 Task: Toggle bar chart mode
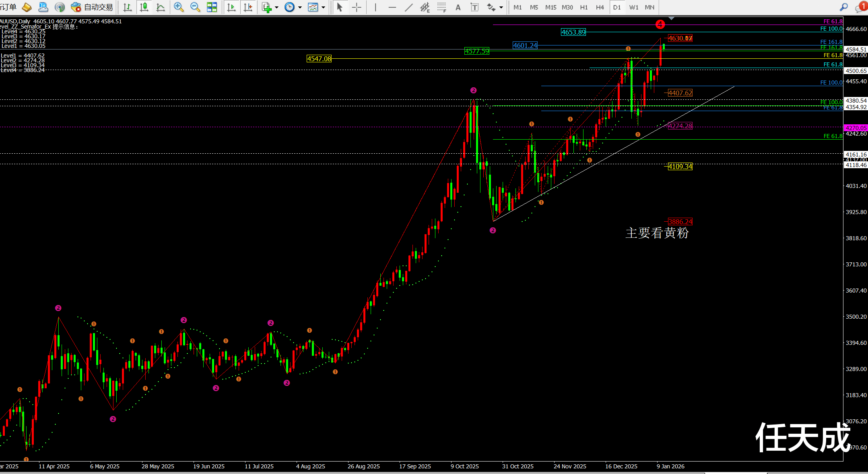tap(128, 7)
